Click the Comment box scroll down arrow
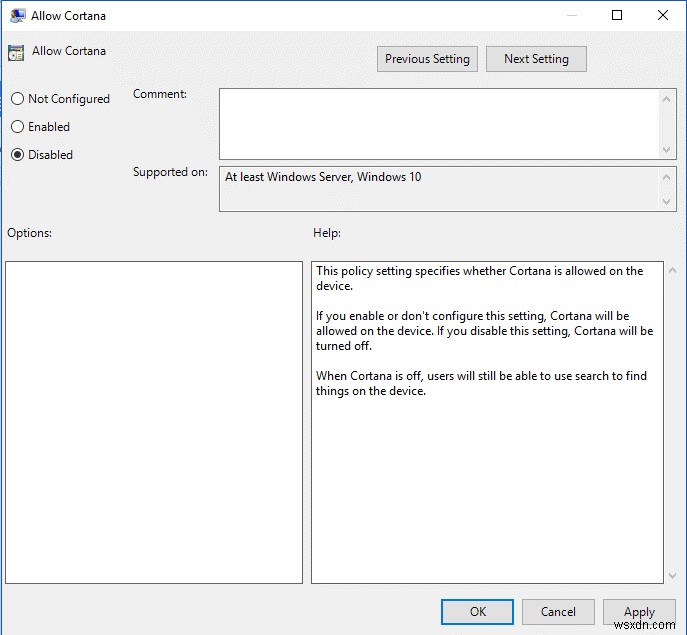687x635 pixels. (x=666, y=150)
